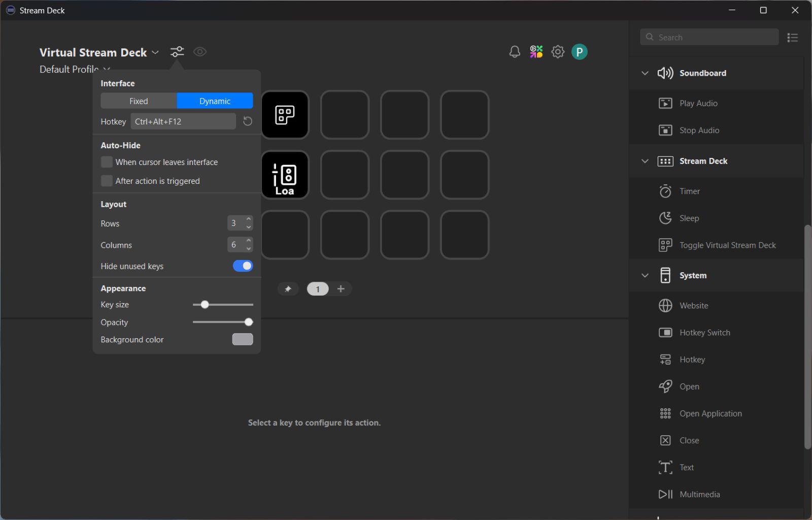
Task: Select the Multimedia action icon
Action: [x=665, y=494]
